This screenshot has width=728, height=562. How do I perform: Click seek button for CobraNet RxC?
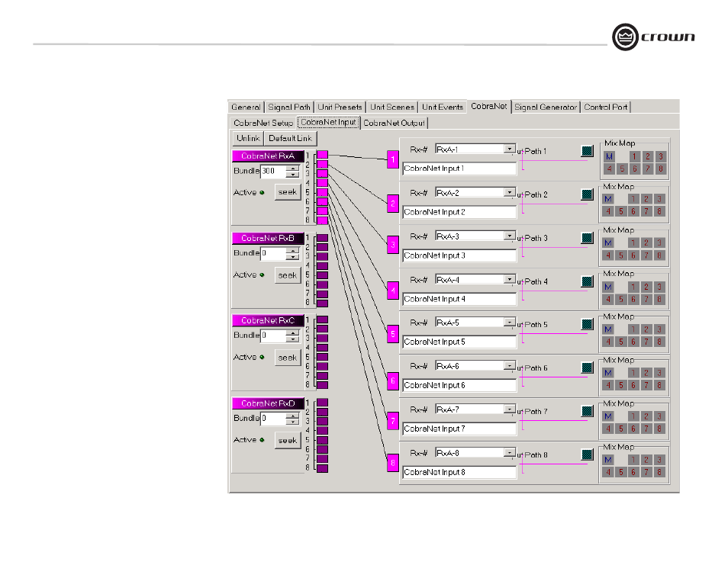288,358
